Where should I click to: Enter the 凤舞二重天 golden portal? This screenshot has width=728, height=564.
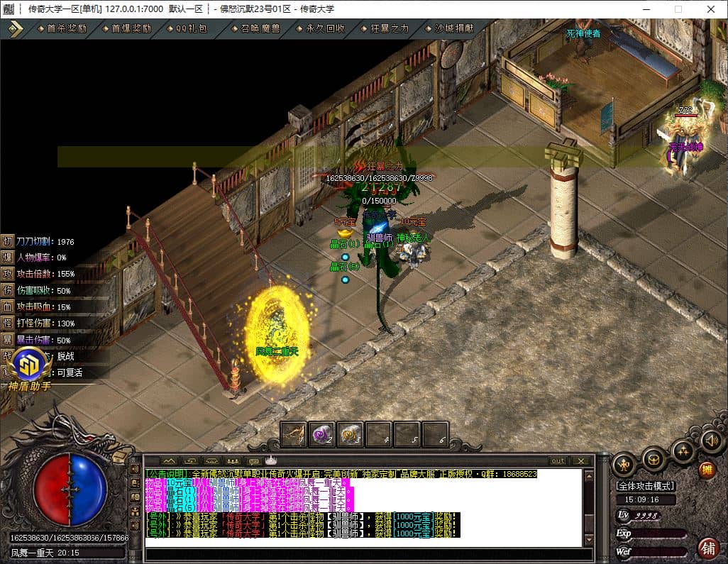coord(277,334)
